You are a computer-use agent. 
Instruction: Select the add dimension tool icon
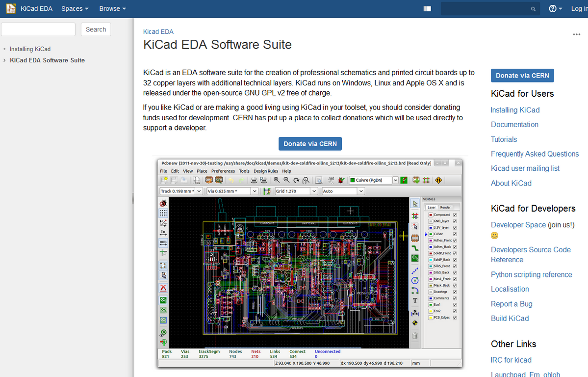pyautogui.click(x=415, y=312)
